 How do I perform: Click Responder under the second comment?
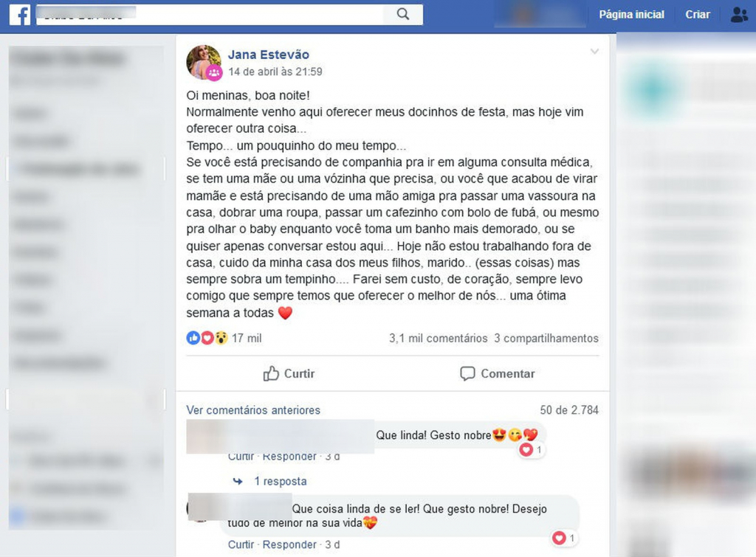289,544
